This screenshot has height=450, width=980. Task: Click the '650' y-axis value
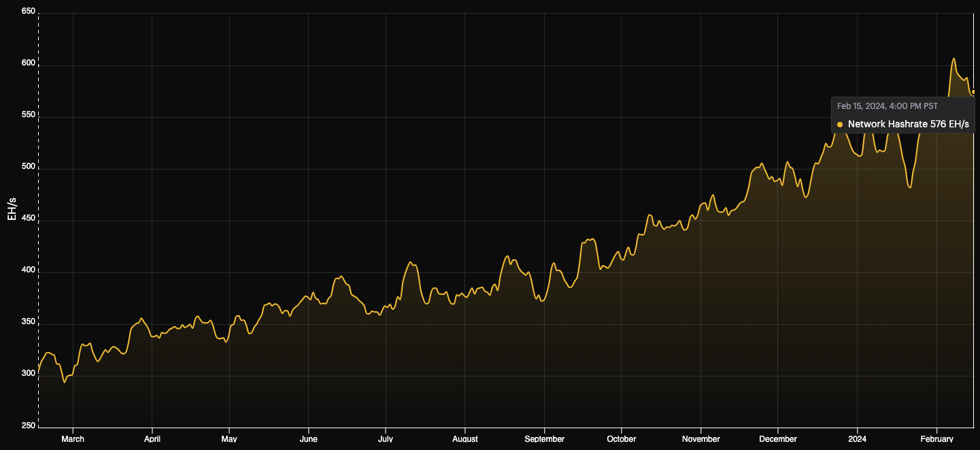tap(29, 12)
